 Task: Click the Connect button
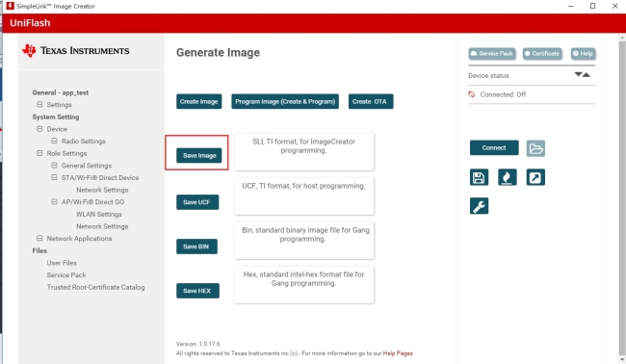pyautogui.click(x=494, y=147)
